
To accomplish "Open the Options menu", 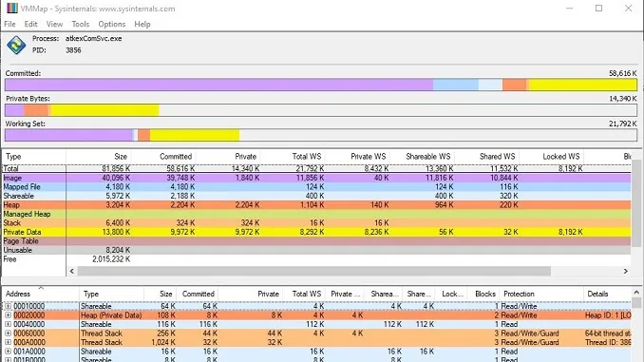I will point(112,25).
